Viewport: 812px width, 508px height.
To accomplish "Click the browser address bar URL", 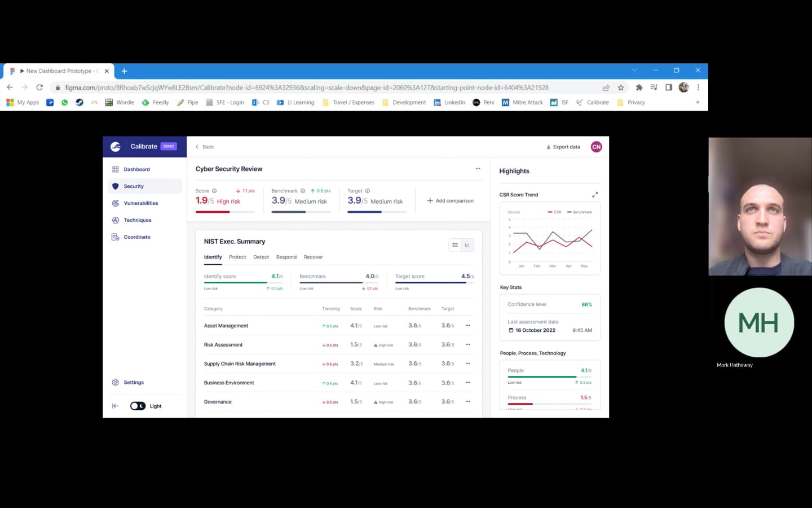I will tap(306, 87).
